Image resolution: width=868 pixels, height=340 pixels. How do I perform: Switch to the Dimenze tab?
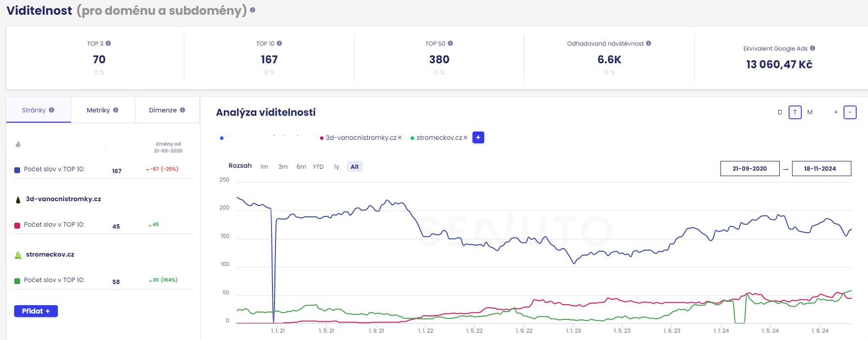(x=167, y=110)
